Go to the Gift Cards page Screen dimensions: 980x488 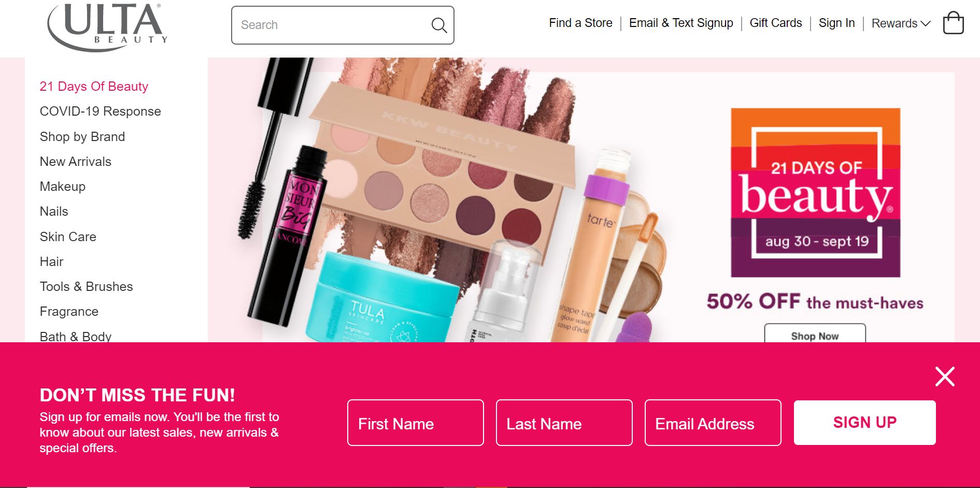tap(775, 23)
